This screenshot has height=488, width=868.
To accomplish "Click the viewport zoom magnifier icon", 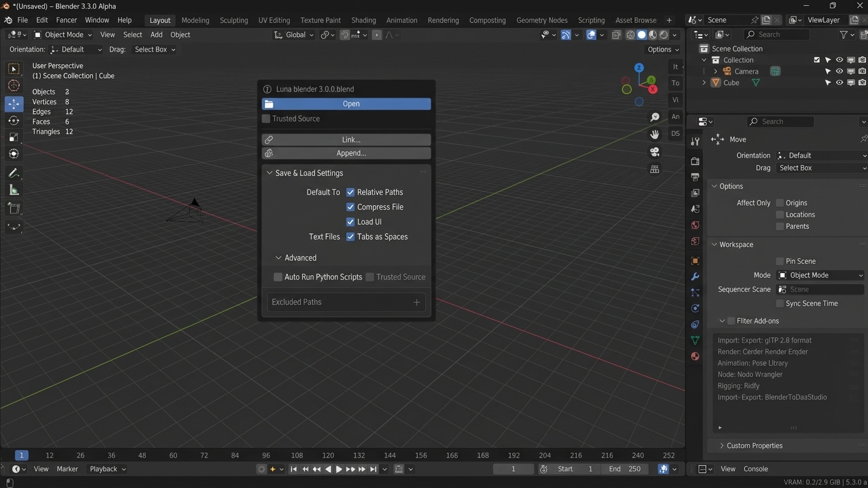I will click(654, 117).
